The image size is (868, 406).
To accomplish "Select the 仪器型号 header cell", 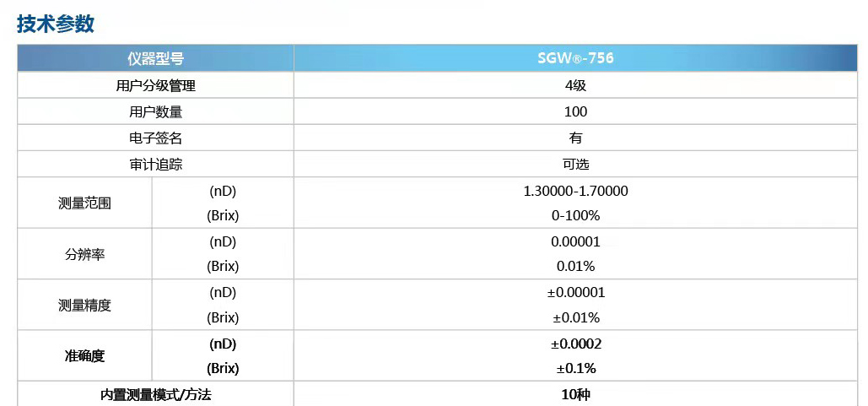I will point(155,58).
